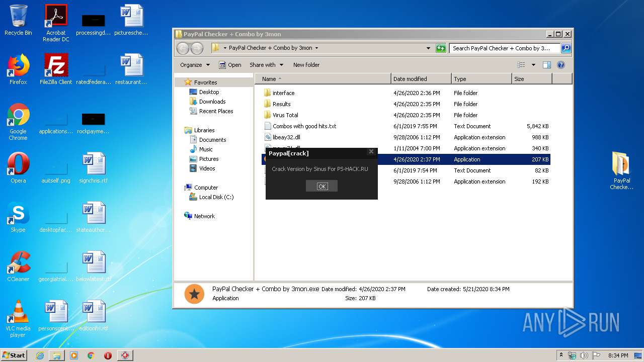This screenshot has height=362, width=644.
Task: Sort by the Size column header
Action: click(x=532, y=79)
